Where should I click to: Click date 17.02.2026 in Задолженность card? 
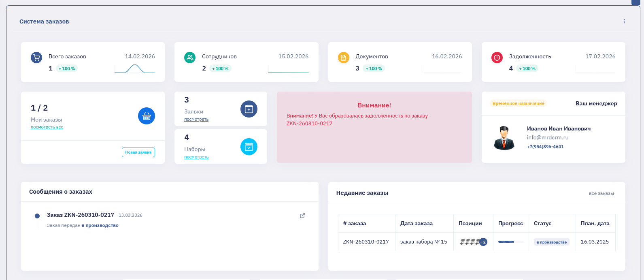point(600,56)
